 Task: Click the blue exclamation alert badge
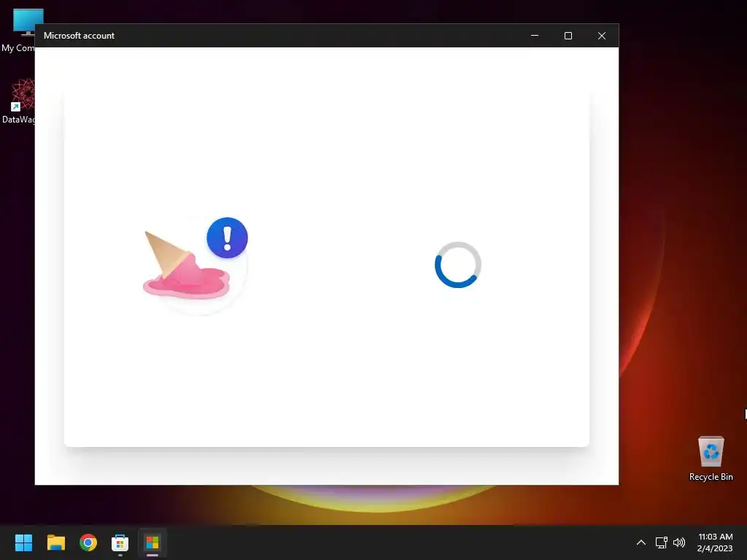228,238
